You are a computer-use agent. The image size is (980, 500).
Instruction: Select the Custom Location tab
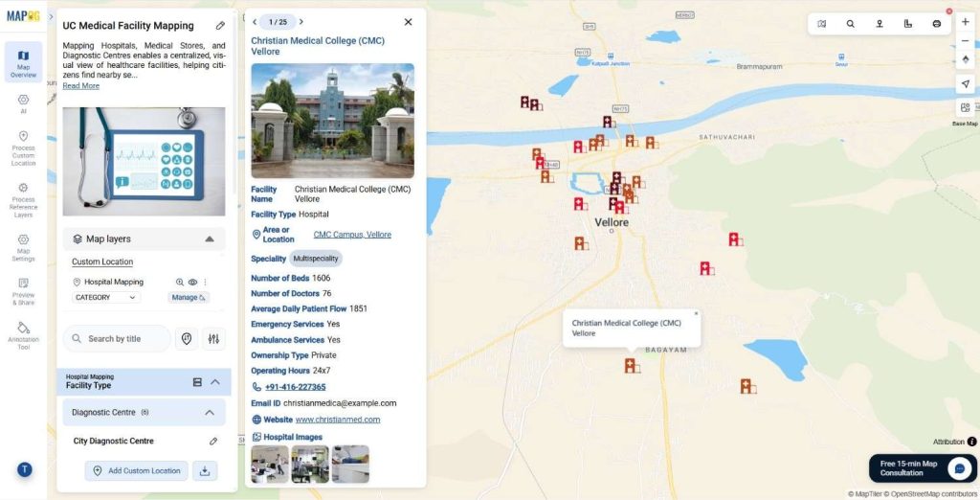pos(102,262)
